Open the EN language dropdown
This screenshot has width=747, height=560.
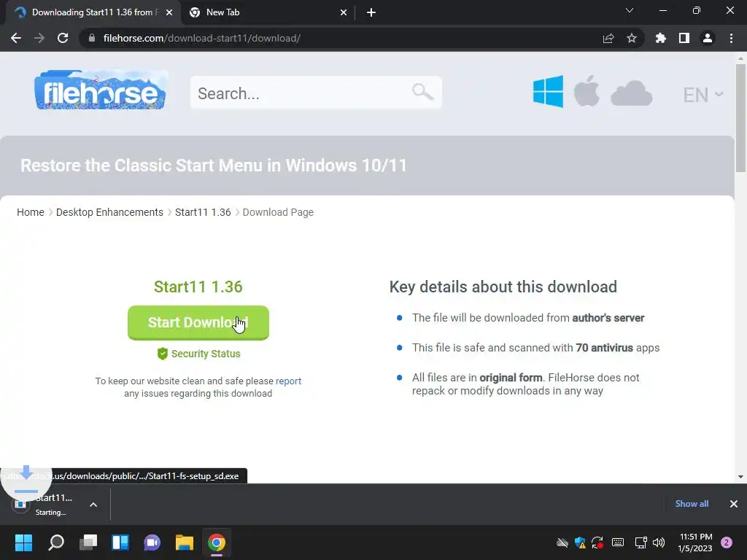click(x=703, y=95)
